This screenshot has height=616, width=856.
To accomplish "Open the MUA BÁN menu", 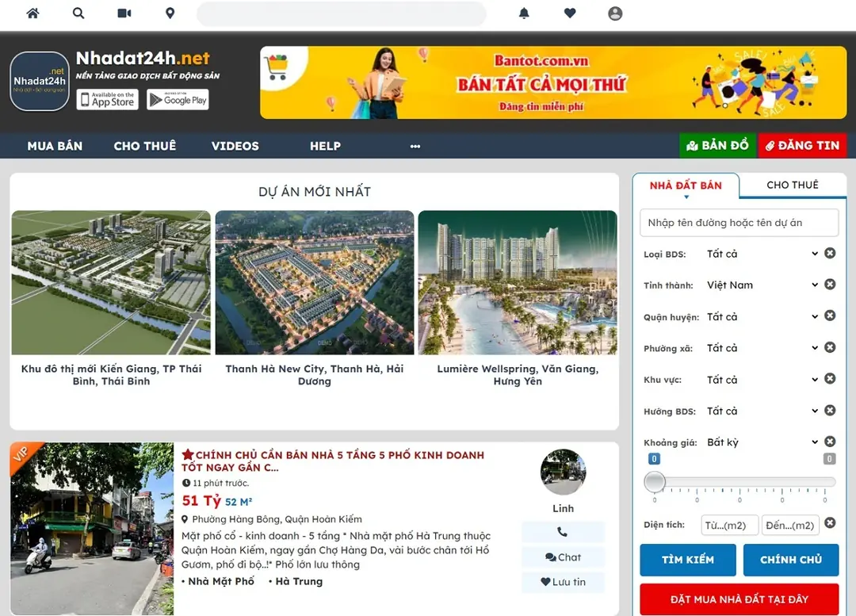I will click(x=55, y=146).
